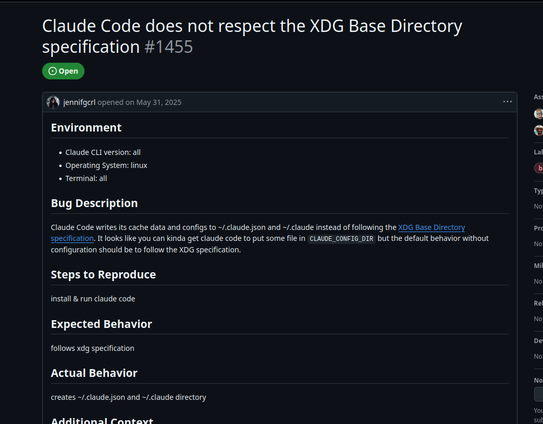Click the second assignee avatar in sidebar

point(538,130)
